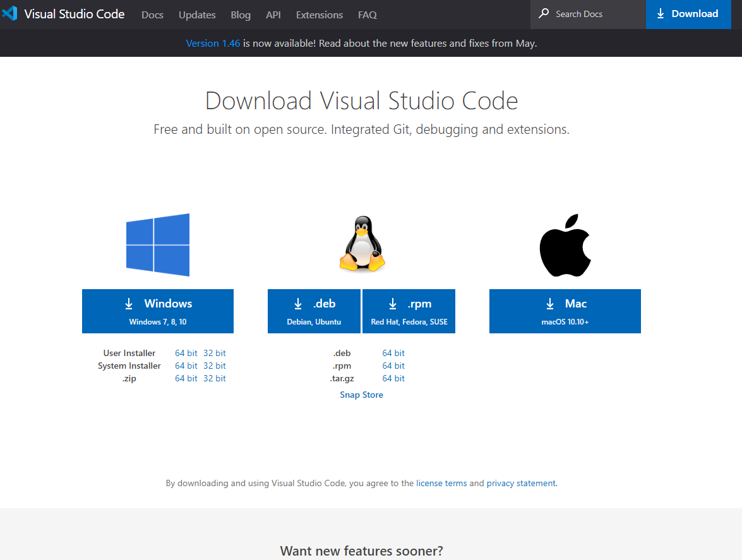
Task: Open the Snap Store link
Action: click(x=362, y=395)
